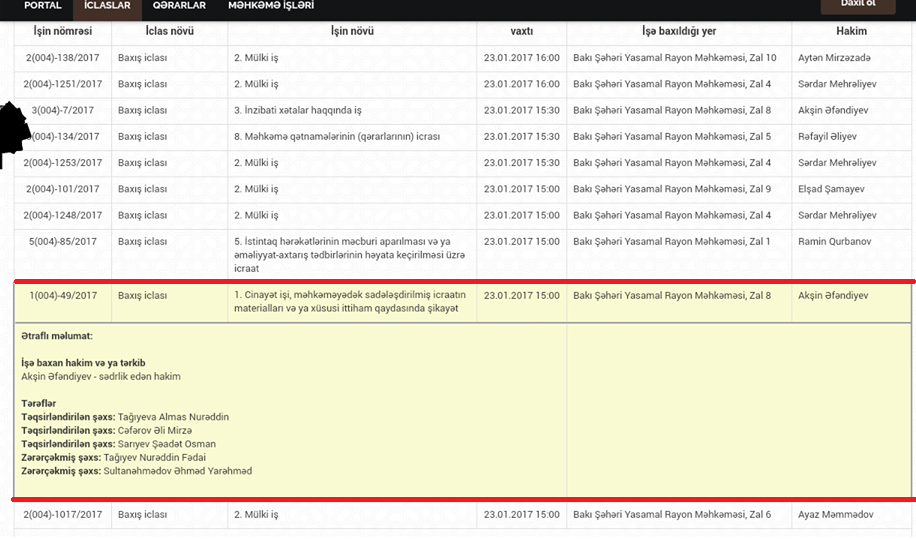Click the Tərəflər heading
The width and height of the screenshot is (916, 540).
(39, 404)
